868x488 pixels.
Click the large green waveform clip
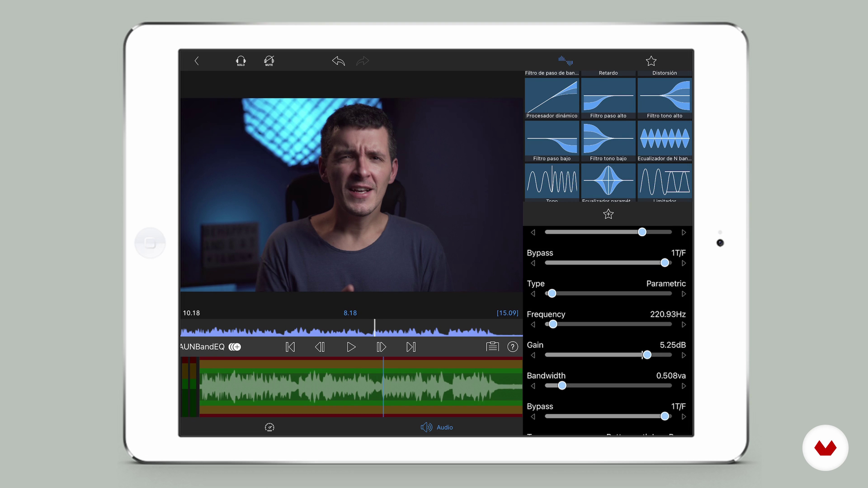361,387
